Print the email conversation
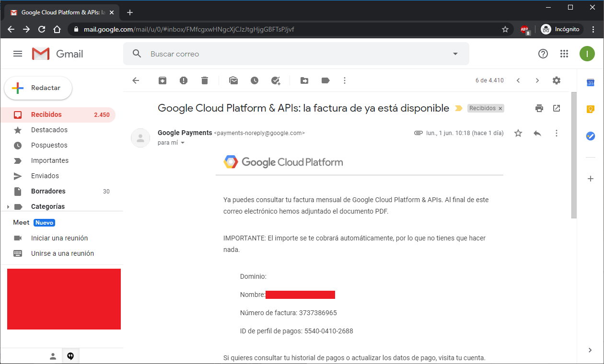The image size is (604, 364). pyautogui.click(x=539, y=108)
